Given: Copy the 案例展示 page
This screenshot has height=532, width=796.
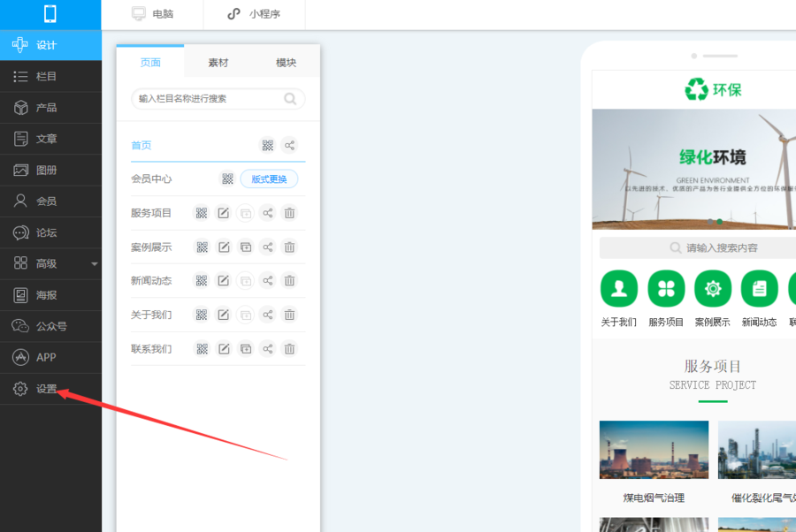Looking at the screenshot, I should tap(246, 247).
